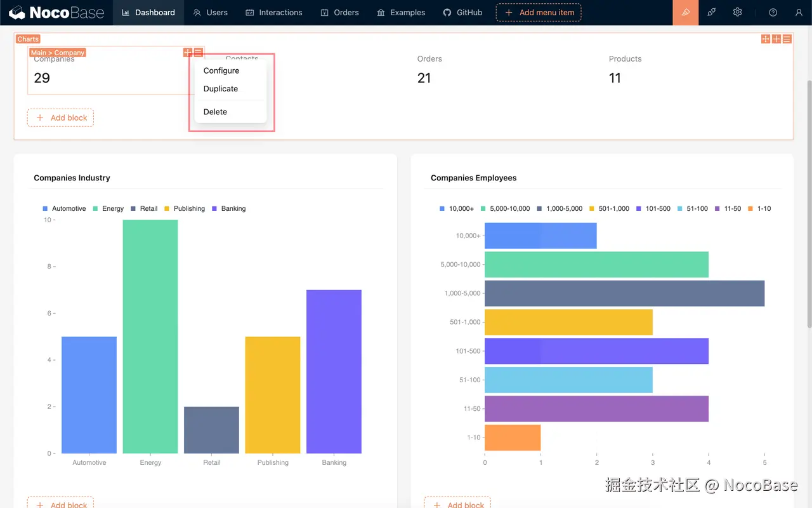The width and height of the screenshot is (812, 508).
Task: Open the Companies block actions menu icon
Action: [198, 52]
